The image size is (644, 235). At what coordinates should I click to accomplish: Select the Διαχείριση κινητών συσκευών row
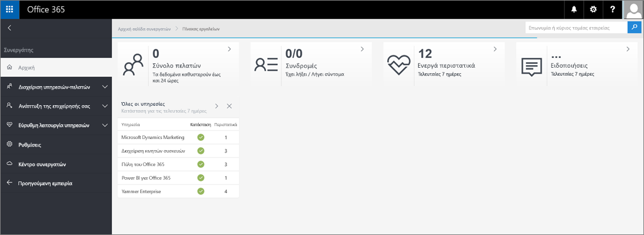pyautogui.click(x=179, y=151)
